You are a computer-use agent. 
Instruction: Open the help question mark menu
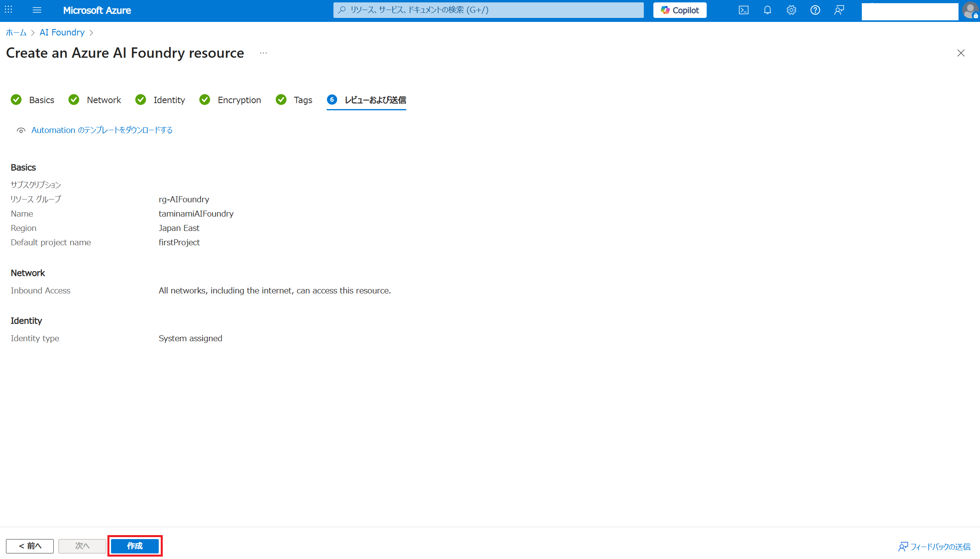[x=815, y=10]
